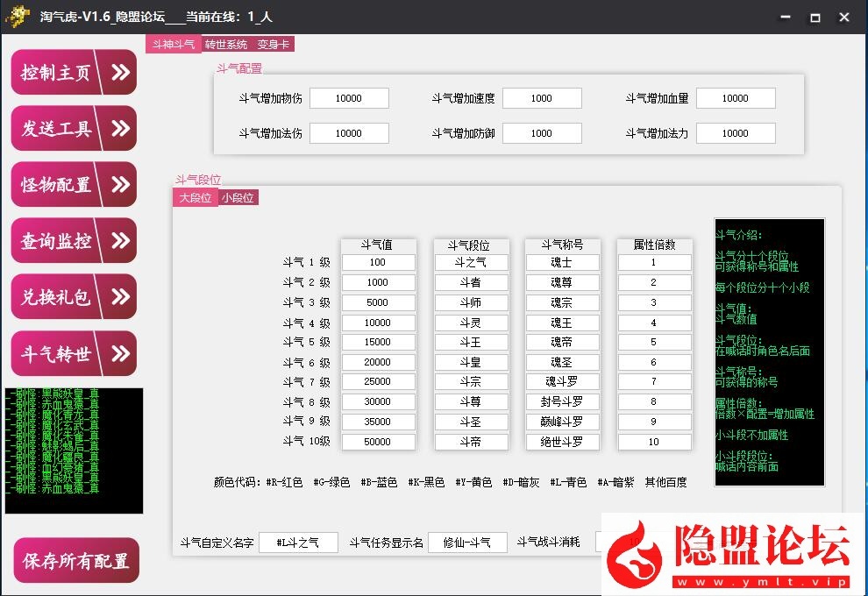Screen dimensions: 868x596
Task: Select the 大段位 sub-tab
Action: tap(195, 198)
